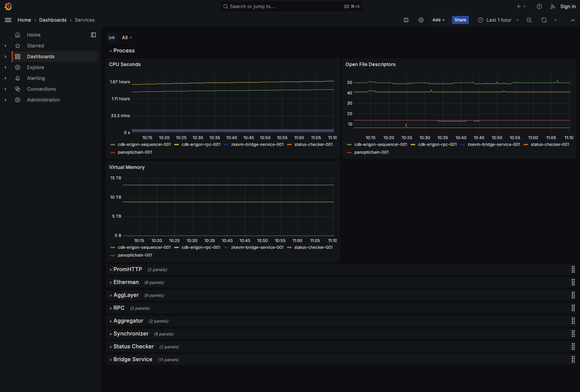Grab the Bridge Service row drag handle
The image size is (580, 392).
point(573,360)
